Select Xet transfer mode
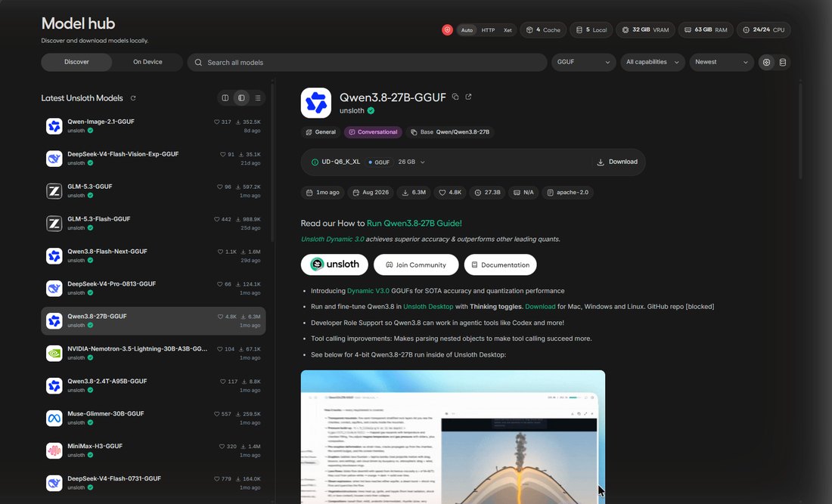The image size is (832, 504). (508, 30)
